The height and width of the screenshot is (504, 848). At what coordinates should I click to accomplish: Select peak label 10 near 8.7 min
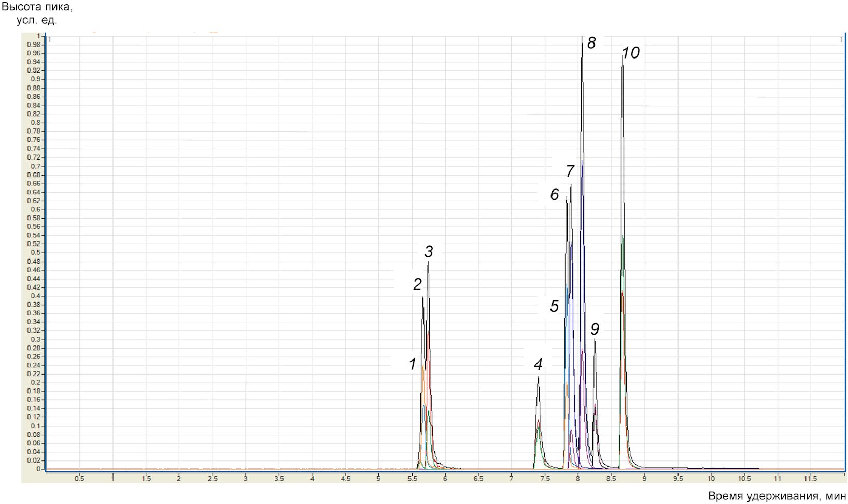point(630,52)
